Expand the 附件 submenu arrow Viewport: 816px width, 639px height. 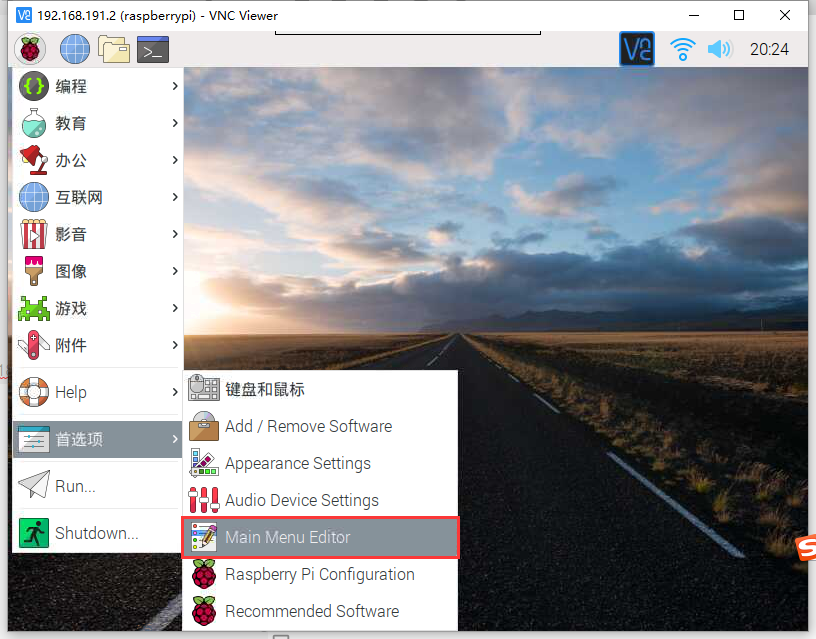(x=175, y=345)
